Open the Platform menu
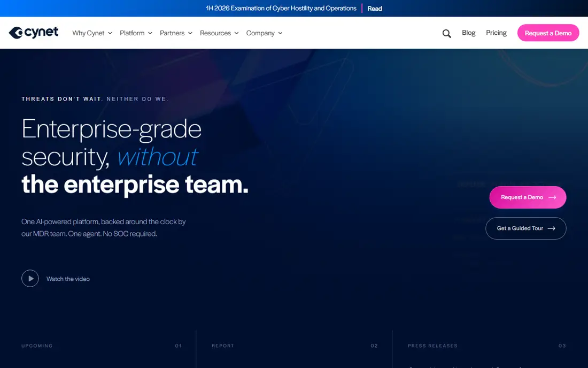 [x=136, y=33]
